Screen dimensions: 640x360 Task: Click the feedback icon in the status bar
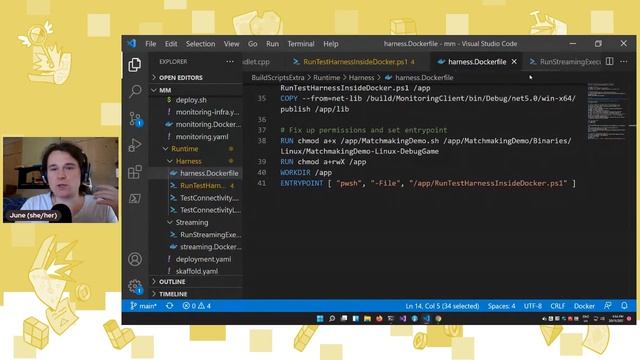(608, 306)
